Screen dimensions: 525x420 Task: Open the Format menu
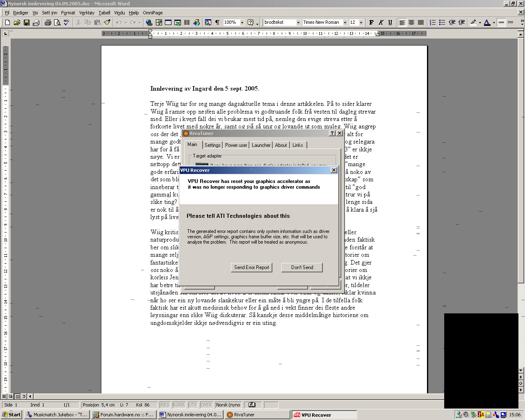68,13
